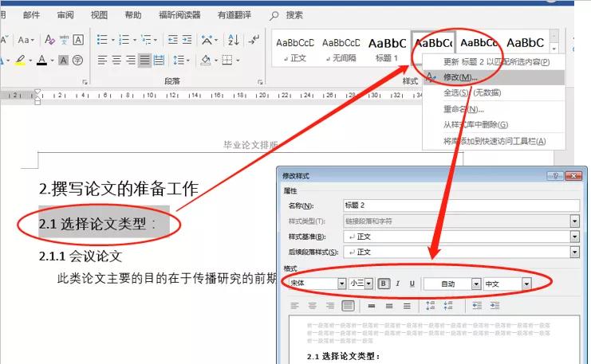This screenshot has height=364, width=591.
Task: Open the 帮助 ribbon tab
Action: point(133,15)
